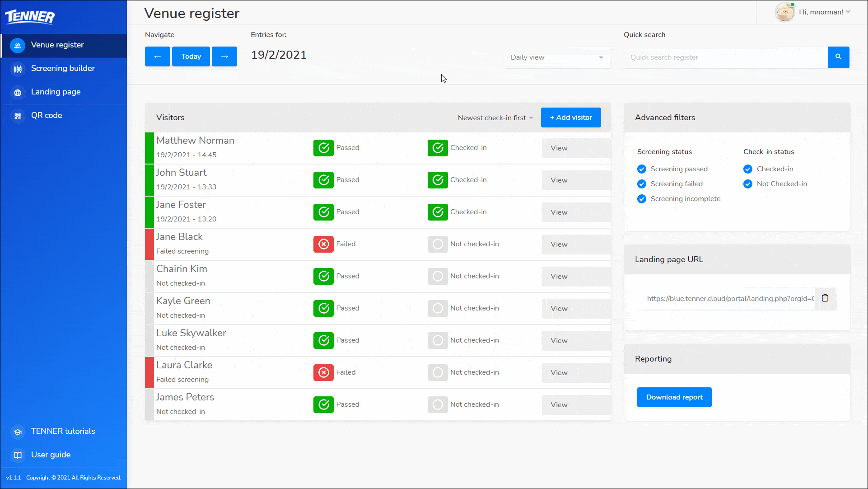The width and height of the screenshot is (868, 489).
Task: Click the Download report button
Action: [x=674, y=397]
